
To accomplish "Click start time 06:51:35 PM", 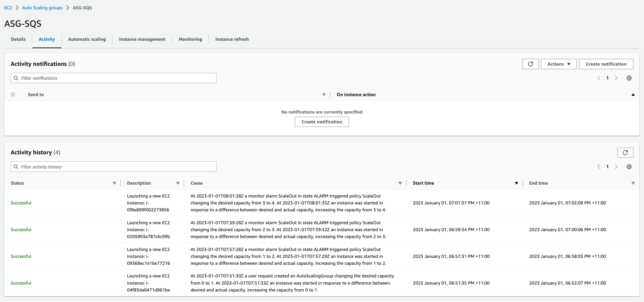I will coord(451,283).
